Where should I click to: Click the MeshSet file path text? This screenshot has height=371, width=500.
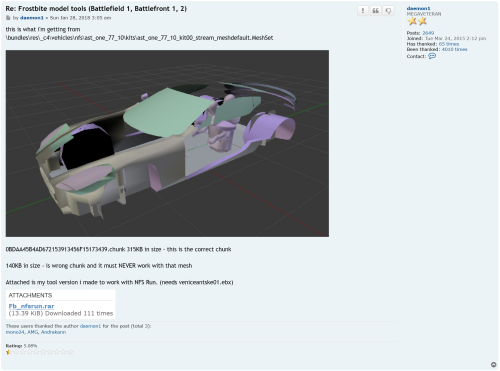tap(139, 38)
